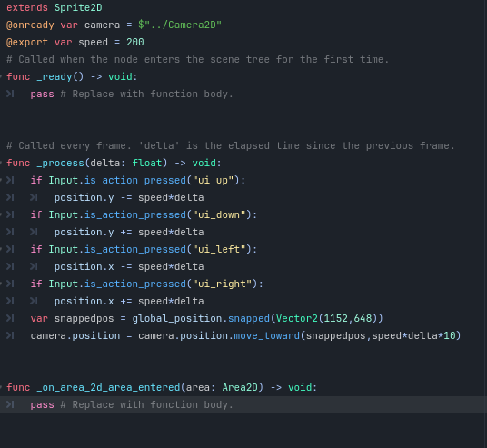Screen dimensions: 487x448
Task: Click the tab indent marker before snappedpos line
Action: click(x=10, y=318)
